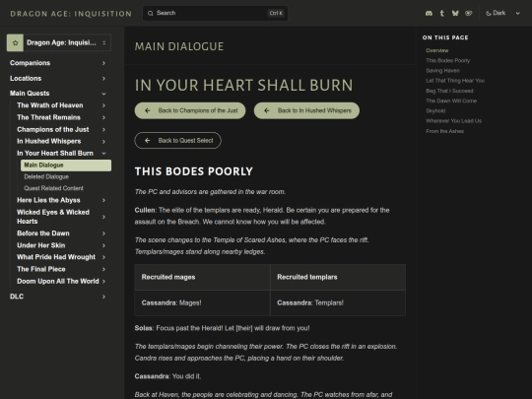The width and height of the screenshot is (532, 399).
Task: Click the search input field
Action: [x=215, y=13]
